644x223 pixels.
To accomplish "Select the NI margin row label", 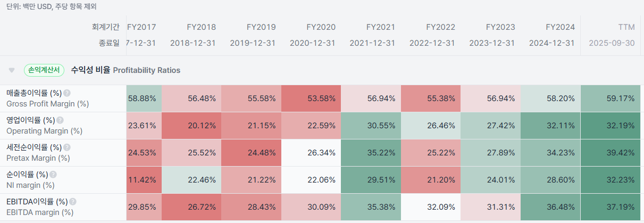I will point(30,185).
